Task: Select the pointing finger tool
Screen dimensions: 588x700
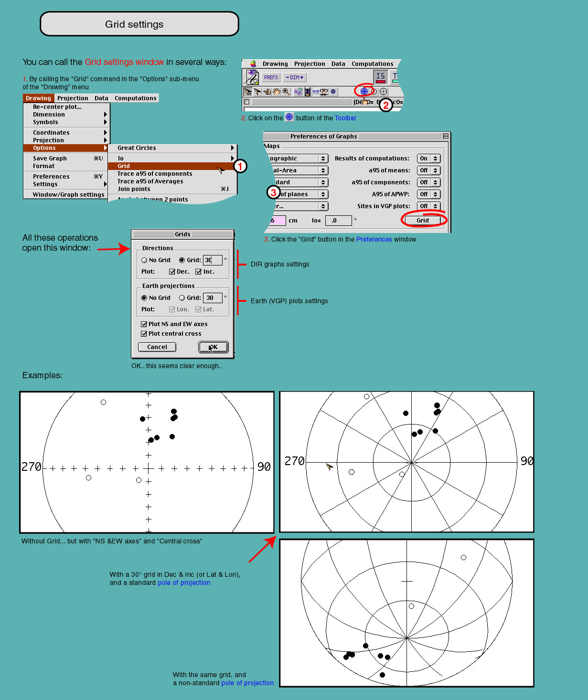Action: coord(267,92)
